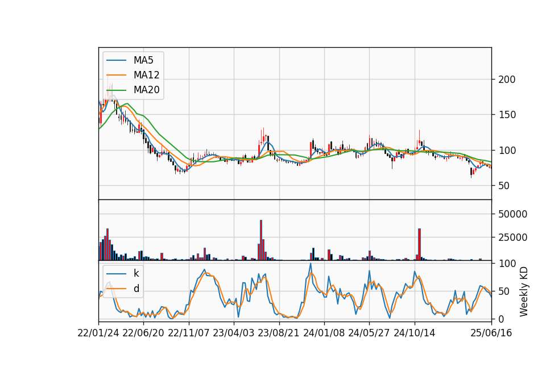
Task: Click the 24/01/08 date label
Action: coord(324,333)
